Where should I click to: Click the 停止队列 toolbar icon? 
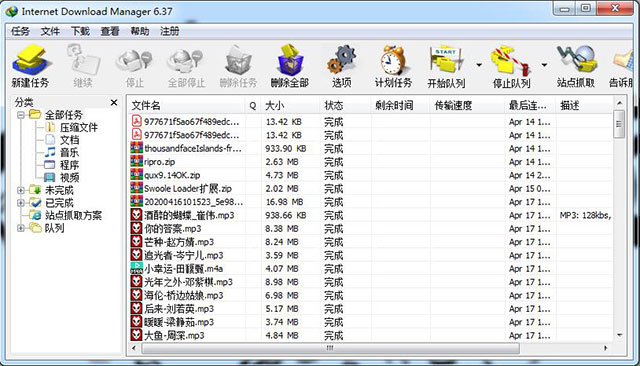(x=511, y=61)
